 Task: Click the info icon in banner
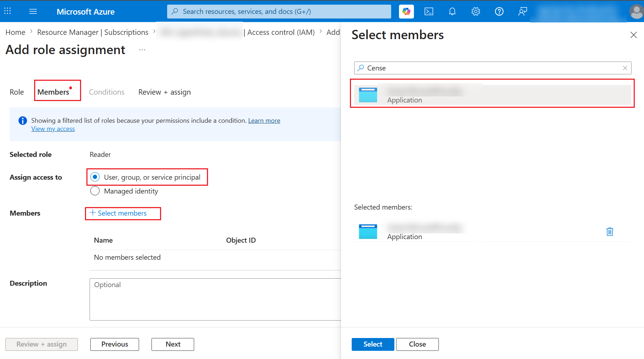[23, 121]
